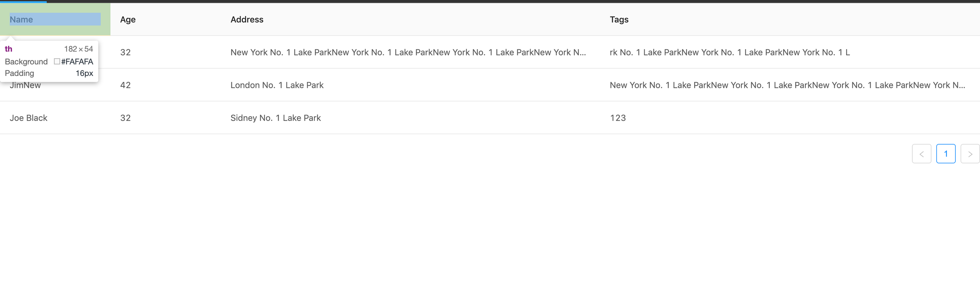This screenshot has height=283, width=980.
Task: Click the previous page arrow icon
Action: [x=921, y=154]
